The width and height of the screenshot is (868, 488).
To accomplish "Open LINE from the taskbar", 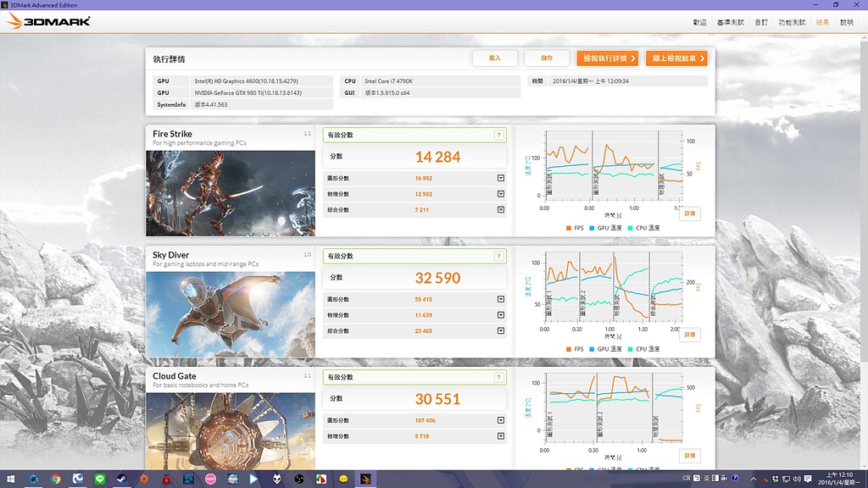I will [x=100, y=480].
